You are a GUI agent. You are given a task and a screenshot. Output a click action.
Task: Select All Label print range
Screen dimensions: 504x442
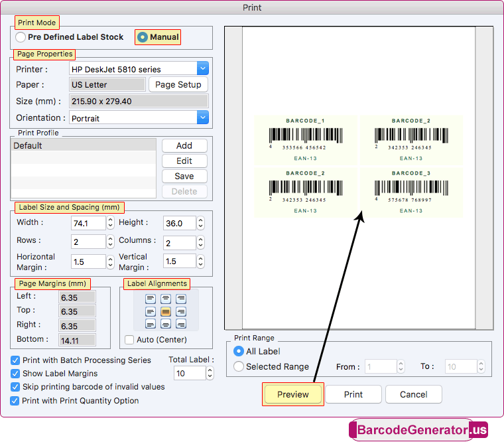[239, 351]
